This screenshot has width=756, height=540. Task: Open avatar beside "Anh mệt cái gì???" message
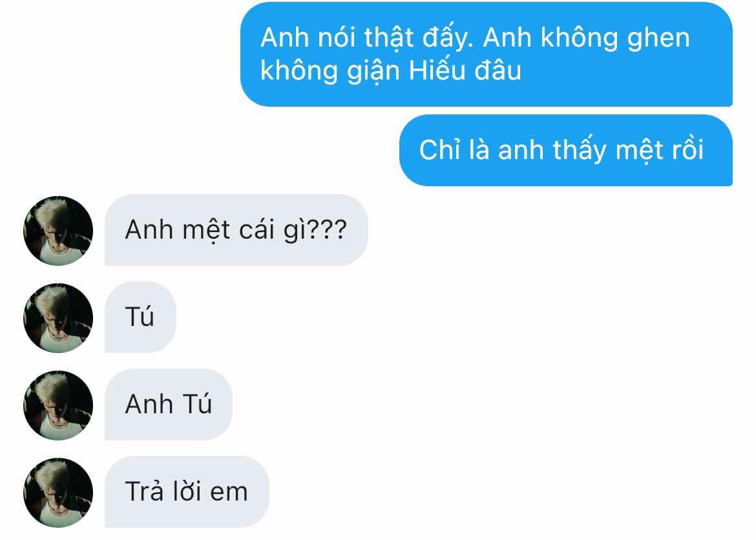pos(58,231)
